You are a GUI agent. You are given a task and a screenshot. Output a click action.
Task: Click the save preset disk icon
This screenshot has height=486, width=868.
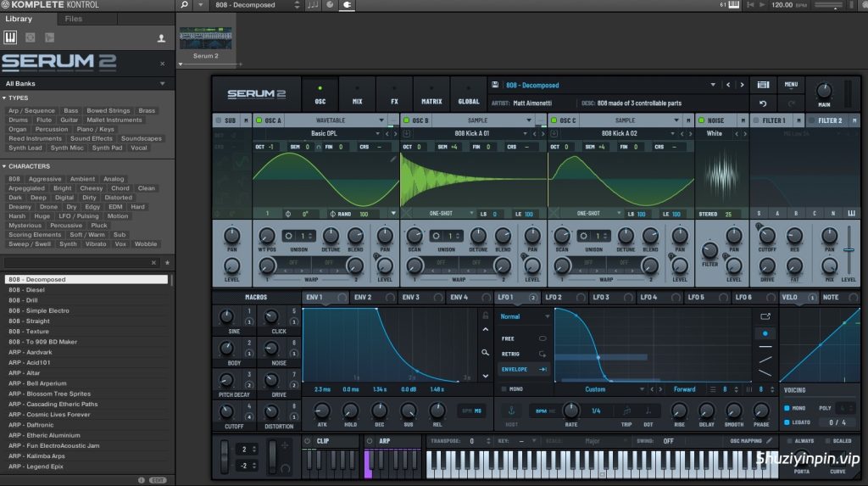click(495, 85)
